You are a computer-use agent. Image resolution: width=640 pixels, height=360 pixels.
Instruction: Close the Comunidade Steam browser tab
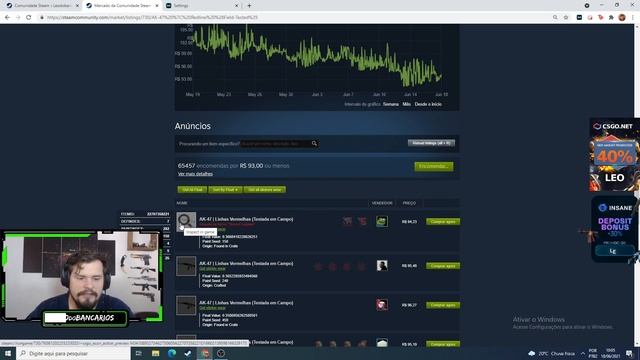click(77, 6)
